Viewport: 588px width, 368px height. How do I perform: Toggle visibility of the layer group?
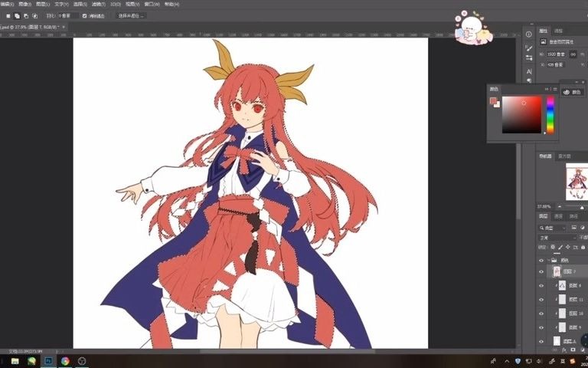pyautogui.click(x=541, y=260)
